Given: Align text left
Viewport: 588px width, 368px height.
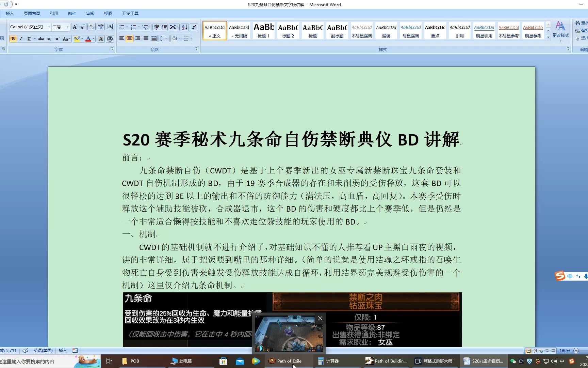Looking at the screenshot, I should [x=121, y=39].
